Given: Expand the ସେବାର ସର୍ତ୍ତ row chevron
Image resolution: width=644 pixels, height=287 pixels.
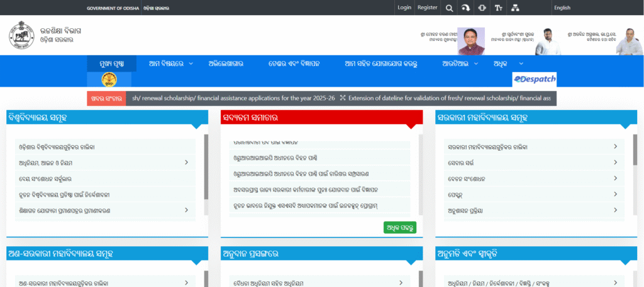Looking at the screenshot, I should tap(615, 163).
